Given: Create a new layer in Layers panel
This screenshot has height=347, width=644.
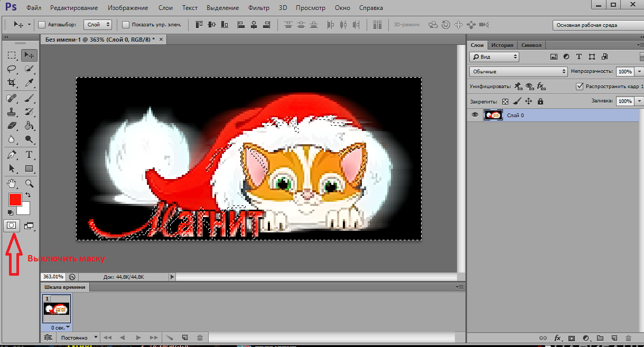Looking at the screenshot, I should [613, 338].
